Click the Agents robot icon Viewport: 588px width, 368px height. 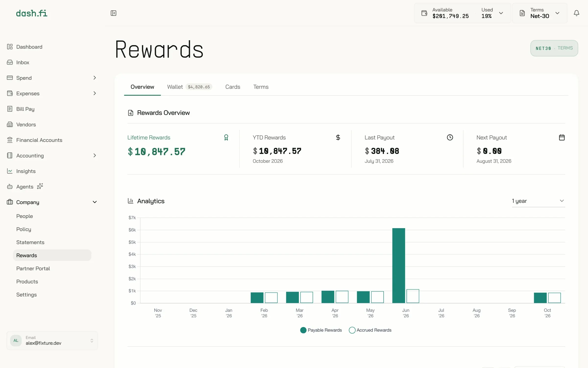[10, 187]
